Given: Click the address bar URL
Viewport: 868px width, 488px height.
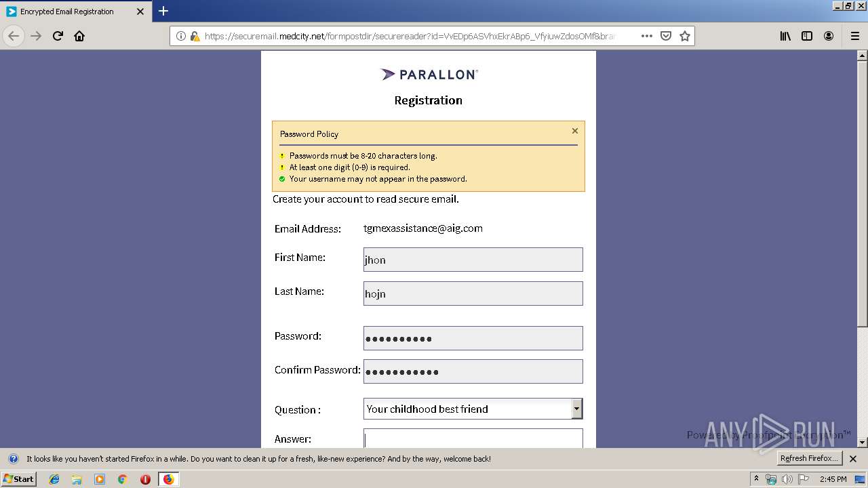Looking at the screenshot, I should pos(409,36).
